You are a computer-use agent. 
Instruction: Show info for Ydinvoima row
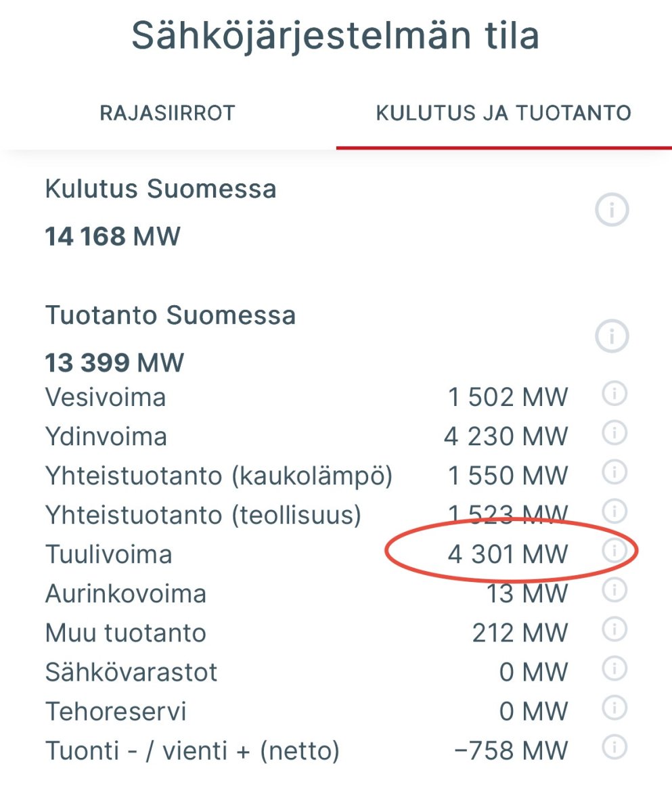point(614,433)
